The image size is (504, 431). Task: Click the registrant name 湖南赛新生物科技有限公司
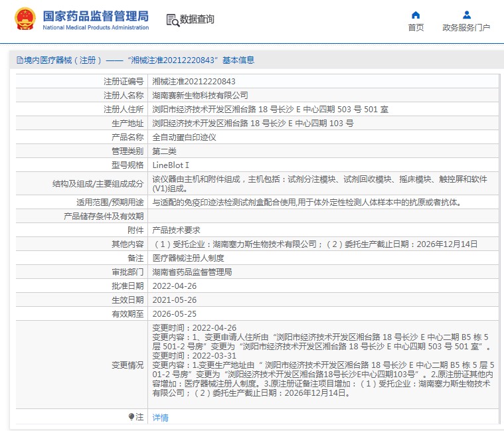[x=200, y=96]
